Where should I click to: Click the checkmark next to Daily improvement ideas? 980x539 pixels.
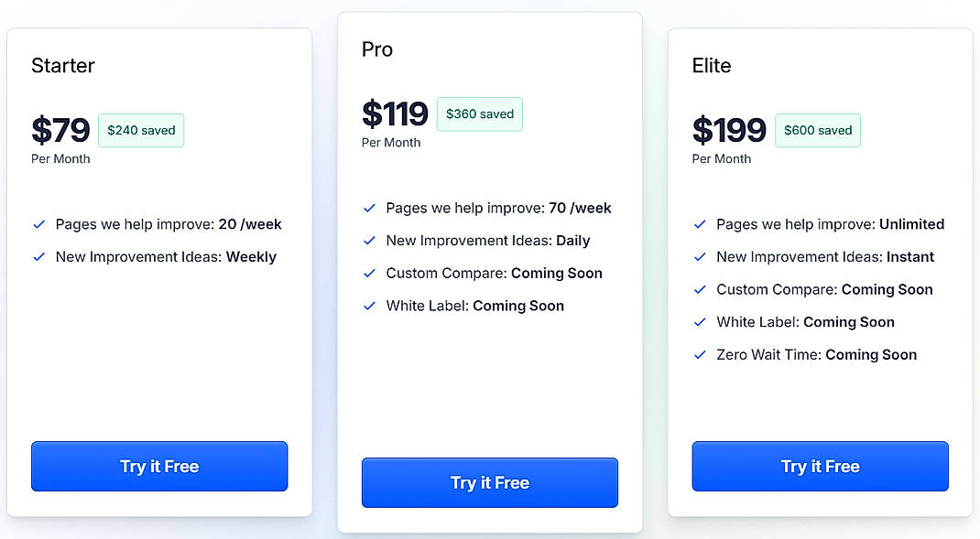tap(370, 241)
